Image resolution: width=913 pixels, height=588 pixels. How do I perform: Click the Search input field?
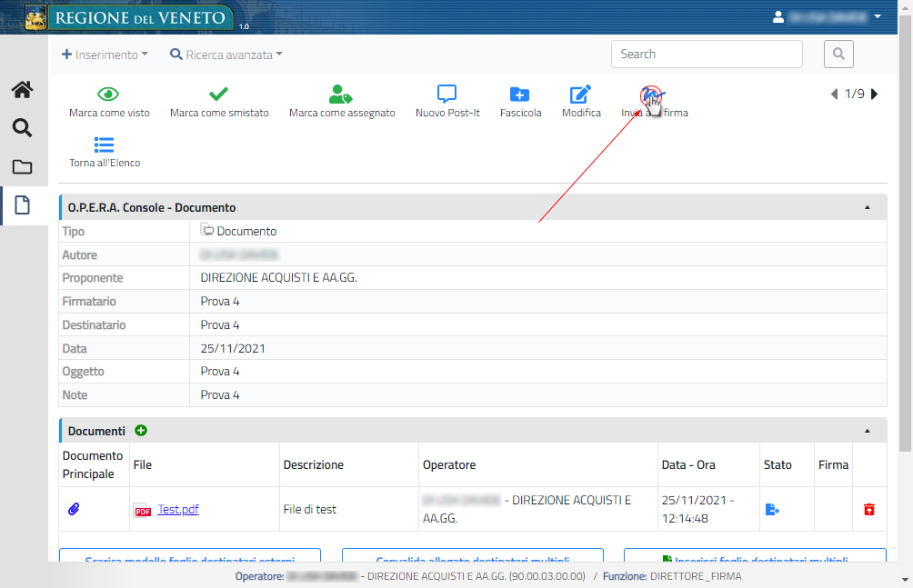click(706, 55)
